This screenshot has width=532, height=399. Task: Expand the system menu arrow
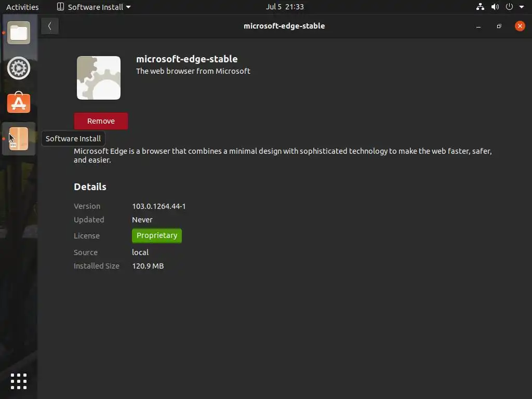point(522,7)
